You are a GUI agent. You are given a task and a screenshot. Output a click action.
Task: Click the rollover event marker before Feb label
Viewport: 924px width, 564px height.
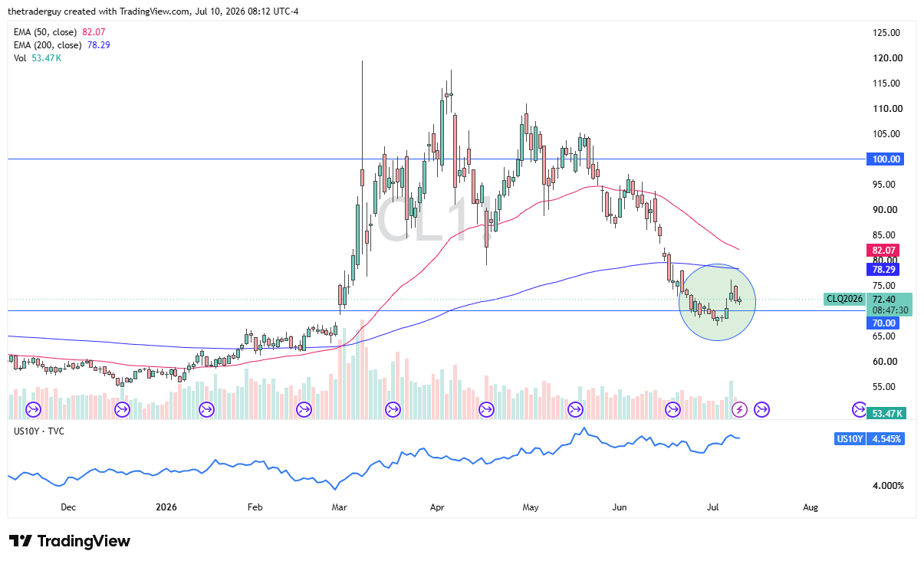click(x=207, y=409)
